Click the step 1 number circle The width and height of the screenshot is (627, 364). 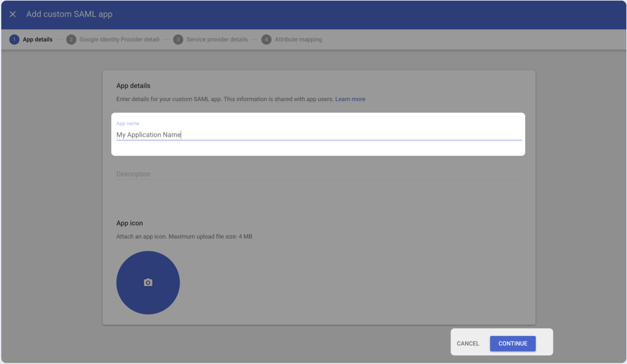click(x=14, y=39)
